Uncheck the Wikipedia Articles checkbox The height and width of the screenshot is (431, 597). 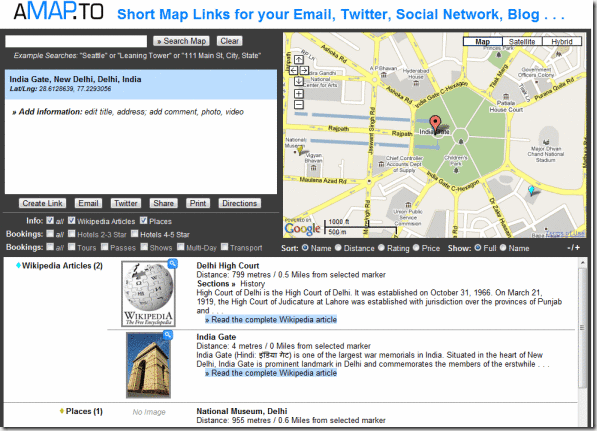point(72,220)
